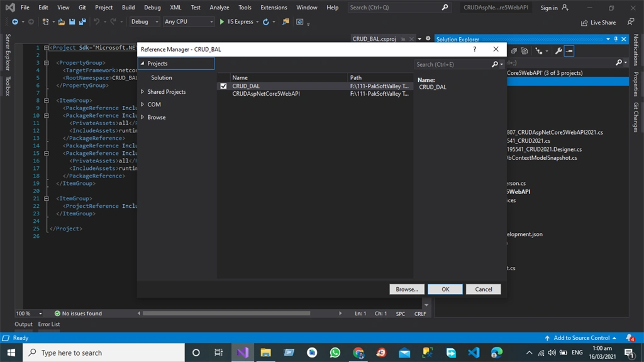
Task: Open the File menu
Action: (25, 8)
